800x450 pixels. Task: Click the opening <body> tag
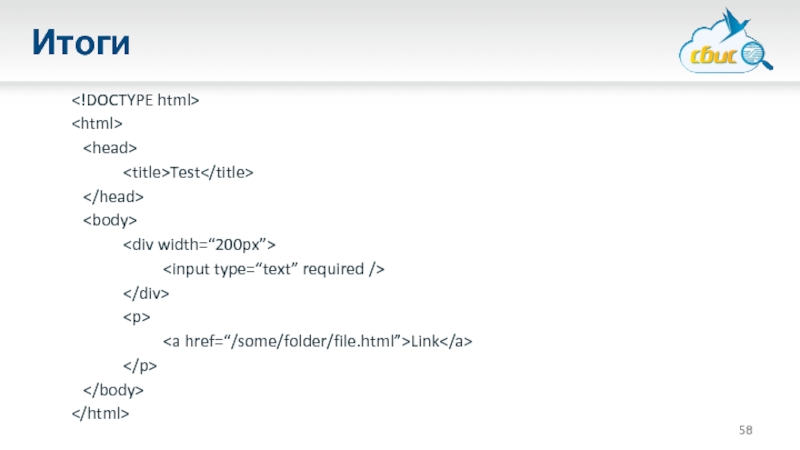click(110, 220)
